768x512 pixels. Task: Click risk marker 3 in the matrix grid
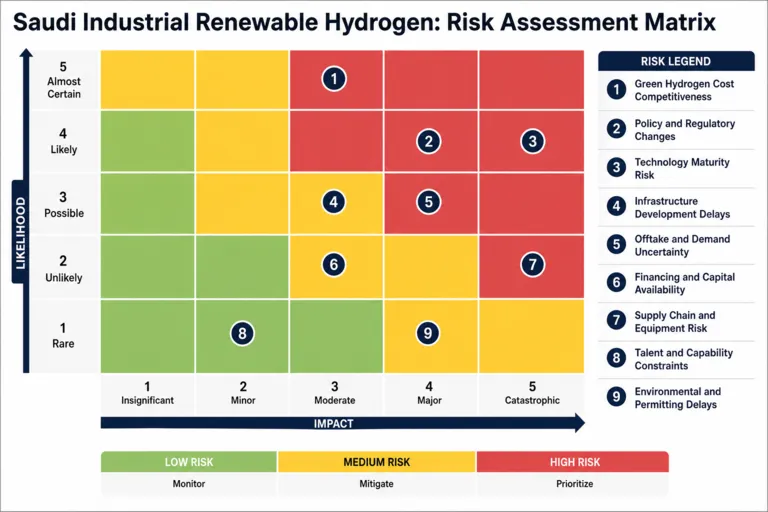(532, 142)
